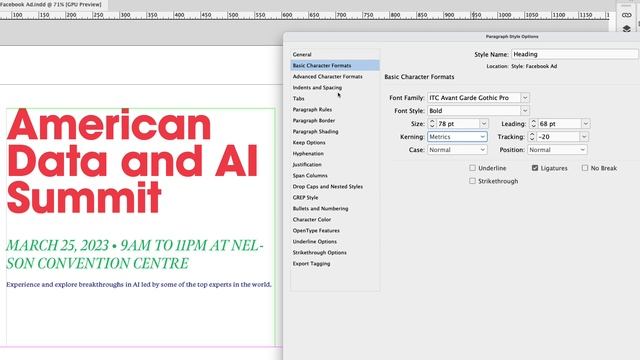Open the Layers panel icon
Image resolution: width=640 pixels, height=360 pixels.
coord(627,29)
